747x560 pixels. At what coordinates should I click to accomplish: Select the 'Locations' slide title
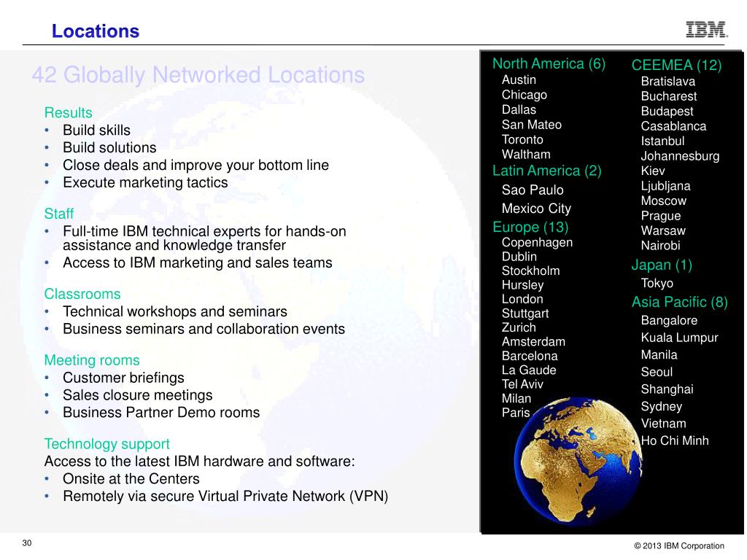pyautogui.click(x=96, y=31)
